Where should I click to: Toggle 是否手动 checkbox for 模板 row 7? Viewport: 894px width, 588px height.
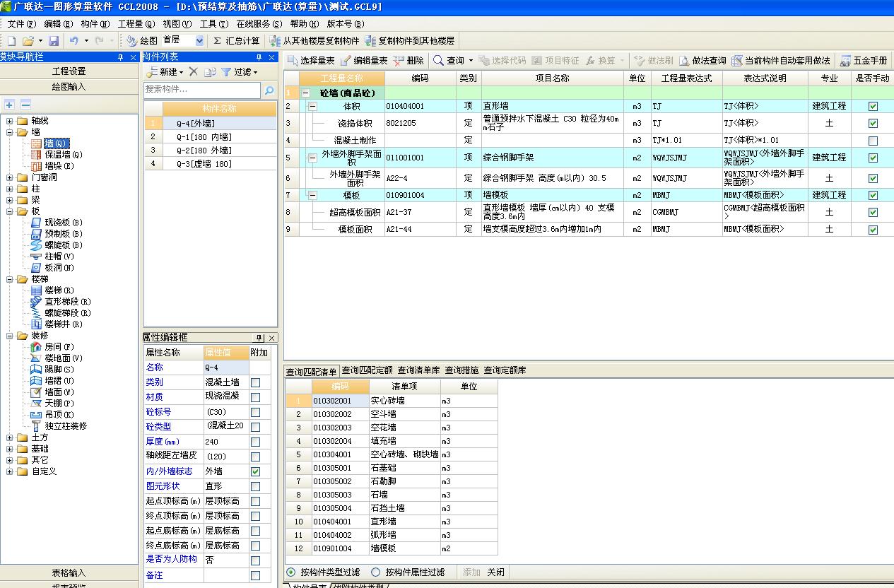(873, 196)
